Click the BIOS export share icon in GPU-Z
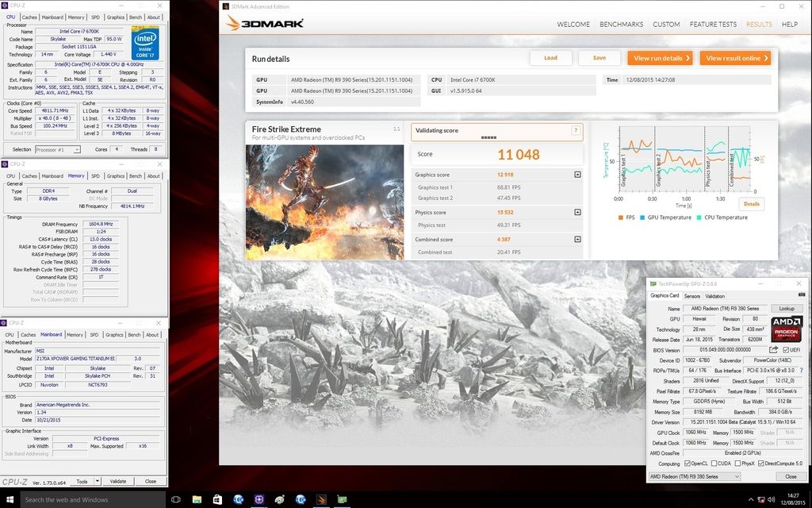This screenshot has width=812, height=508. coord(773,350)
